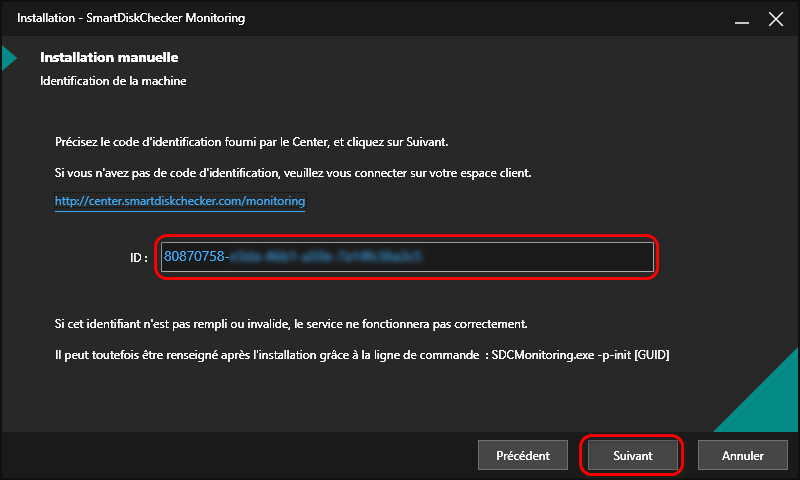Screen dimensions: 800x480
Task: Cancel installation with Annuler button
Action: [x=742, y=455]
